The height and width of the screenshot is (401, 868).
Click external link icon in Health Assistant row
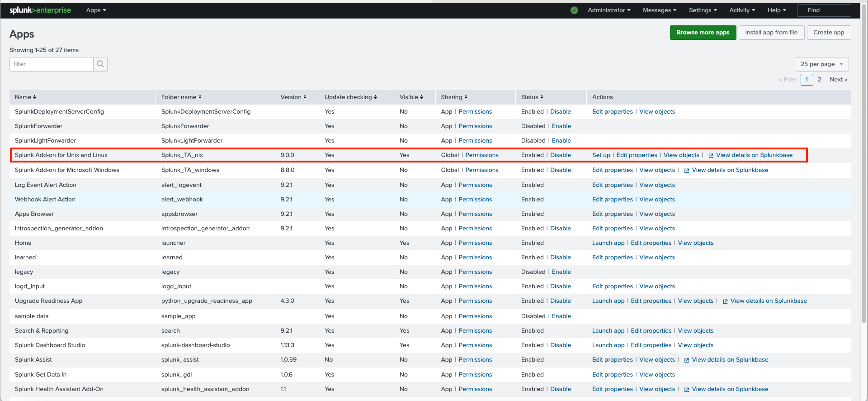point(686,389)
